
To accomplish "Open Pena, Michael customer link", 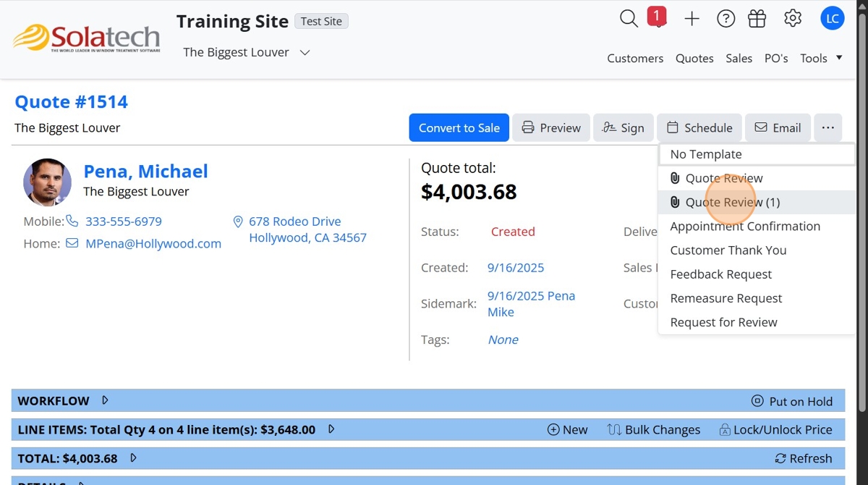I will click(x=145, y=171).
